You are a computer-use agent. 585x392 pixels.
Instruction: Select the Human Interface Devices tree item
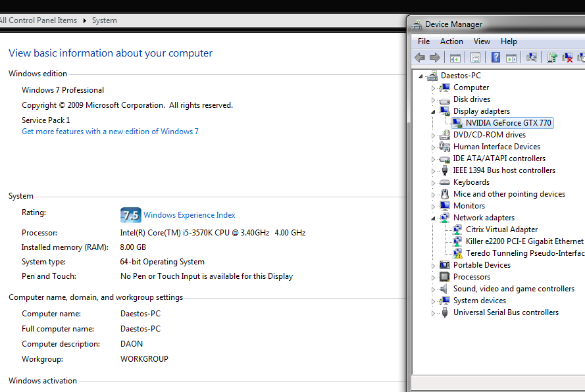click(497, 147)
